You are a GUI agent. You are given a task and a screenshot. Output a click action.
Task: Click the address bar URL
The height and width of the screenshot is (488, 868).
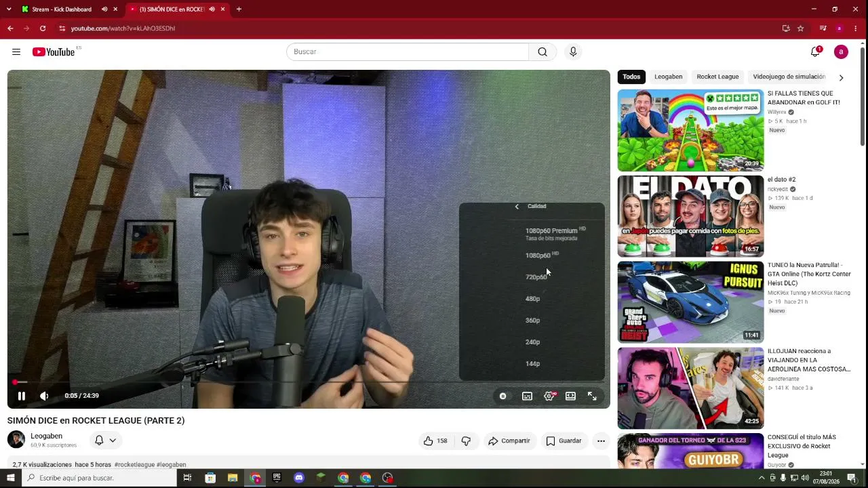click(x=123, y=28)
